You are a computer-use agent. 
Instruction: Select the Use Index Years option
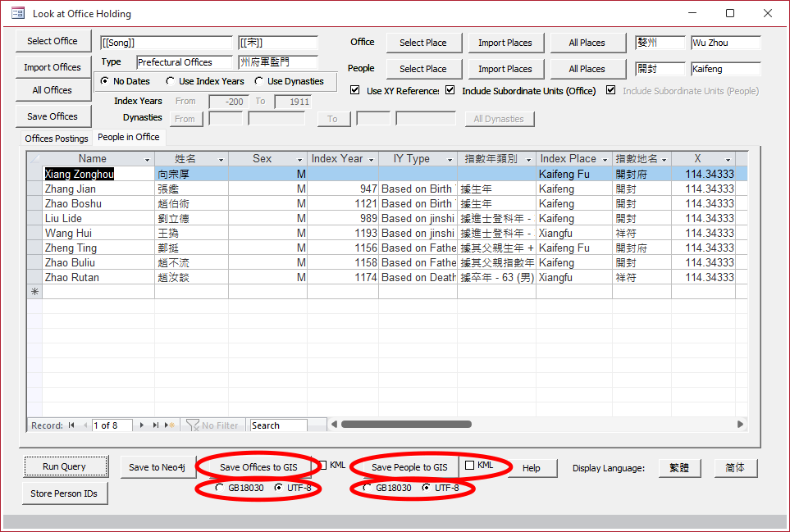coord(171,81)
